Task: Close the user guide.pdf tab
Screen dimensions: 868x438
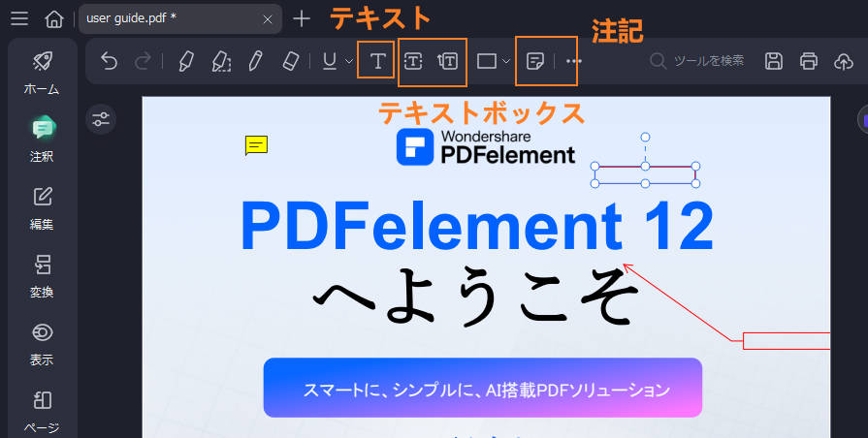Action: point(267,19)
